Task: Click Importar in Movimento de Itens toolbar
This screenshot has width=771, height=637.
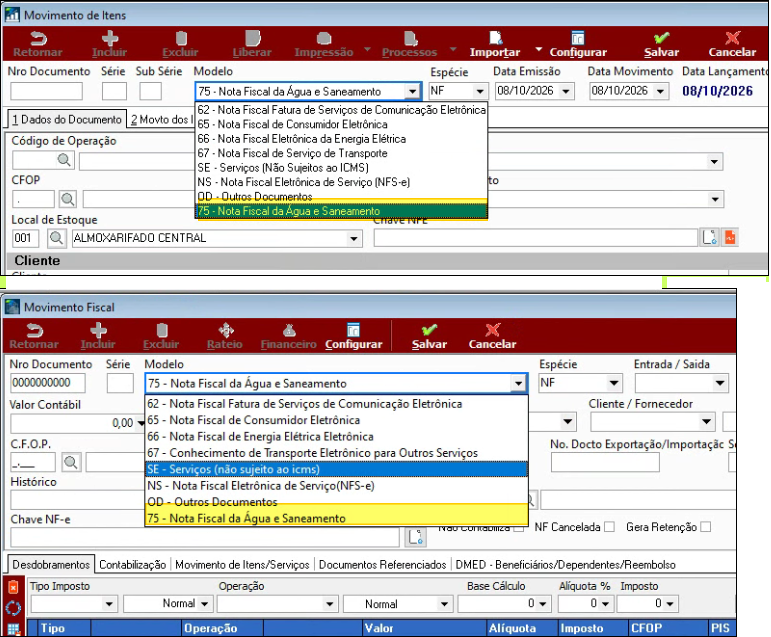Action: pyautogui.click(x=495, y=44)
